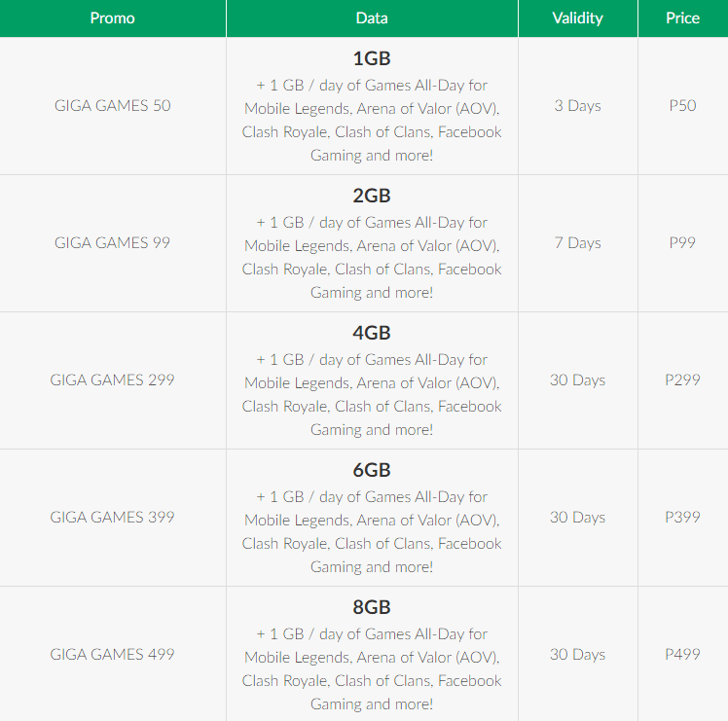Select the P499 price cell

(682, 654)
